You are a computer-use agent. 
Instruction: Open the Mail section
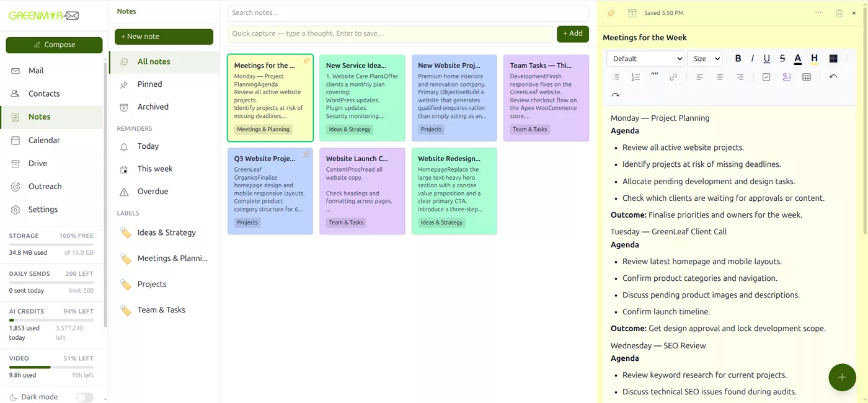[x=51, y=71]
